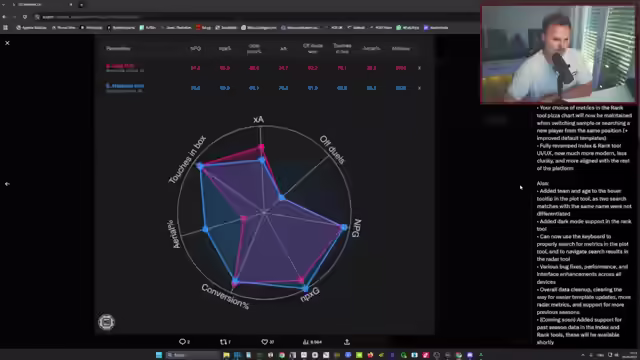Click the npxG axis label on the radar
This screenshot has width=640, height=360.
click(310, 295)
